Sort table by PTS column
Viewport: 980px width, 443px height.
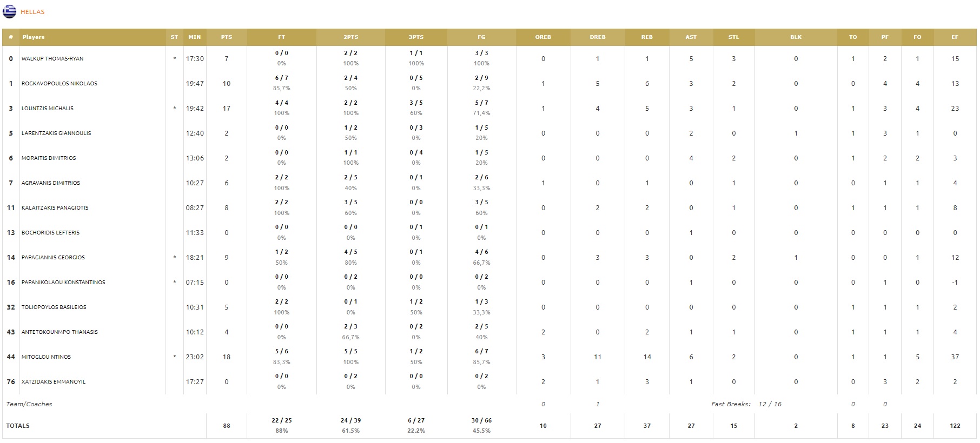227,37
